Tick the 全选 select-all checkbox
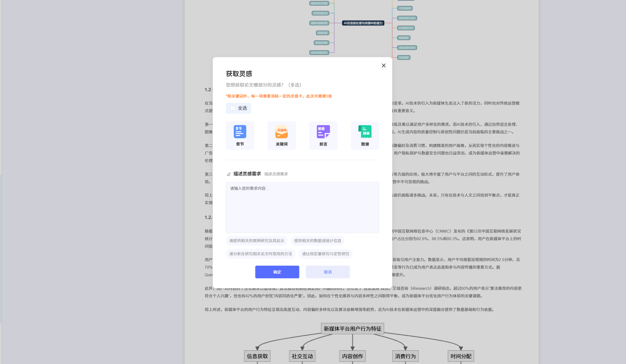The width and height of the screenshot is (626, 364). [x=233, y=108]
